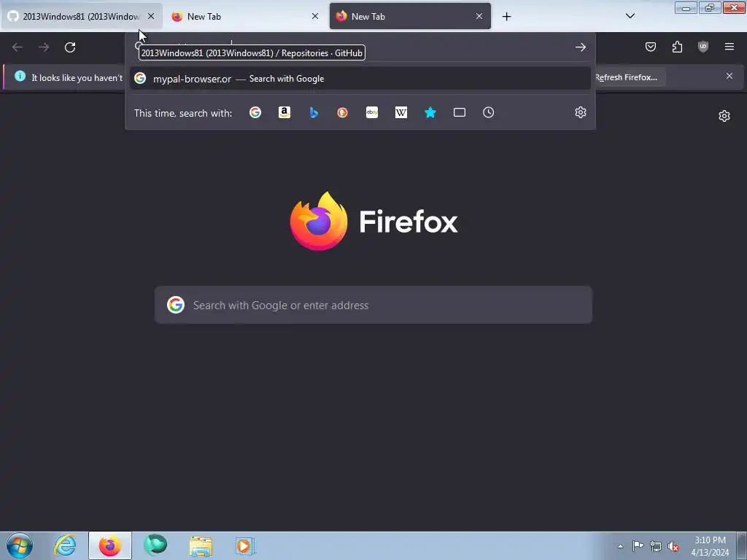Search this time with eBay icon

(x=372, y=112)
